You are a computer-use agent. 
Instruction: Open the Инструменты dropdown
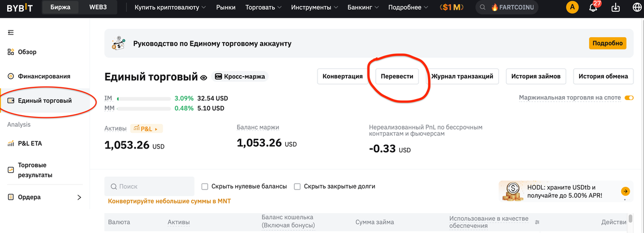[x=315, y=7]
